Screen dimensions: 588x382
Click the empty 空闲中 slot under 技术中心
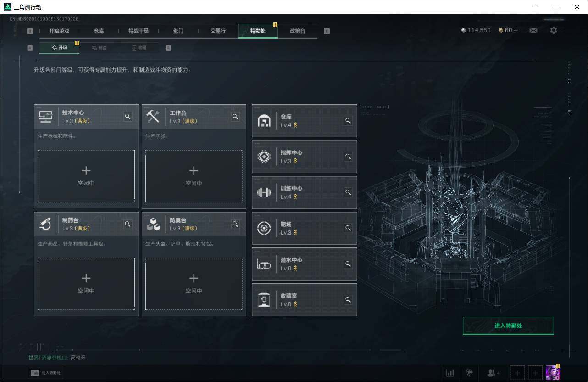pyautogui.click(x=86, y=176)
